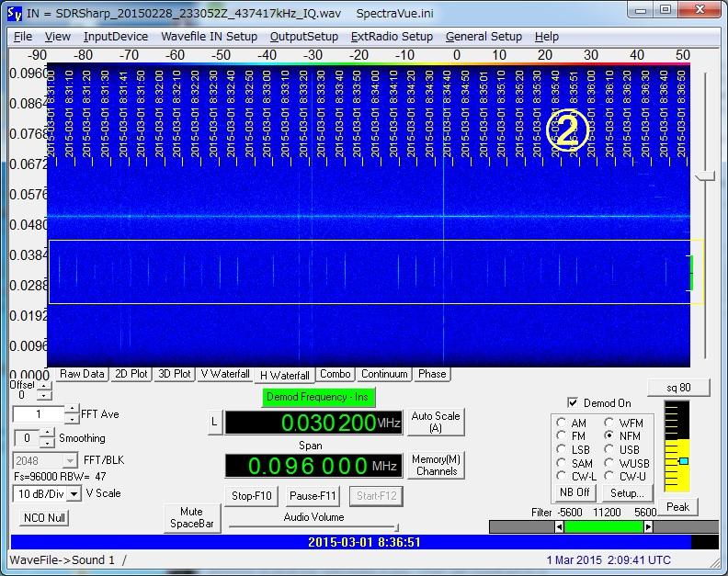Switch to the Combo tab

336,374
